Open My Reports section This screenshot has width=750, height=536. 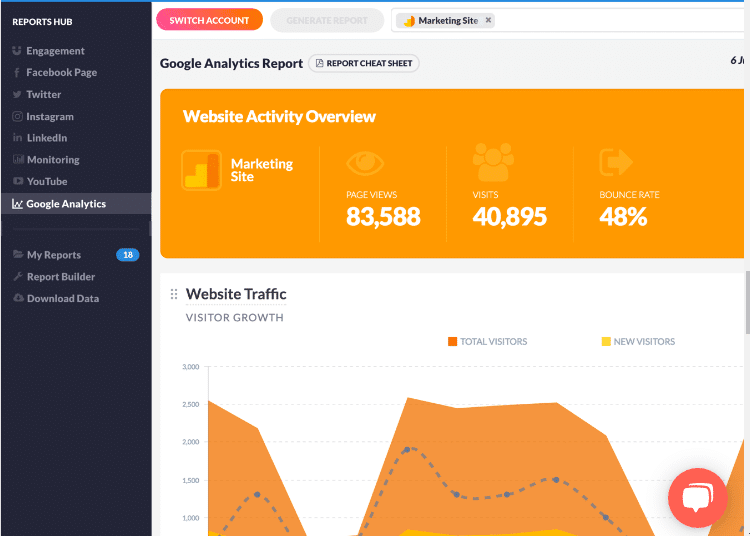point(54,254)
